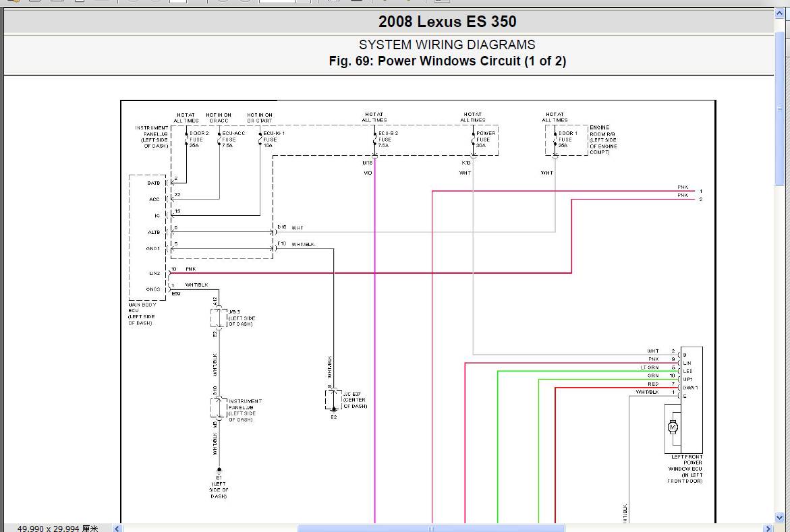This screenshot has height=532, width=790.
Task: Click the 'BATB' terminal label
Action: click(x=154, y=183)
